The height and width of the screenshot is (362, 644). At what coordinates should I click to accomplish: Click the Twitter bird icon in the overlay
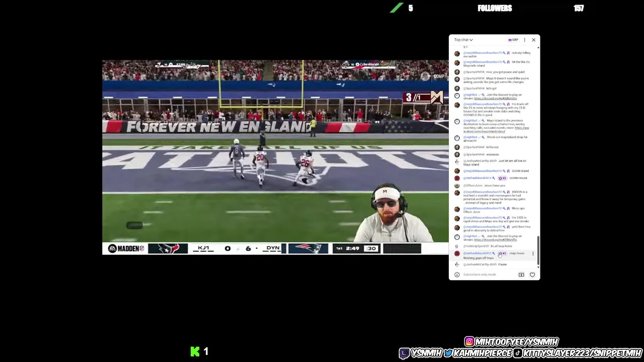pyautogui.click(x=448, y=353)
